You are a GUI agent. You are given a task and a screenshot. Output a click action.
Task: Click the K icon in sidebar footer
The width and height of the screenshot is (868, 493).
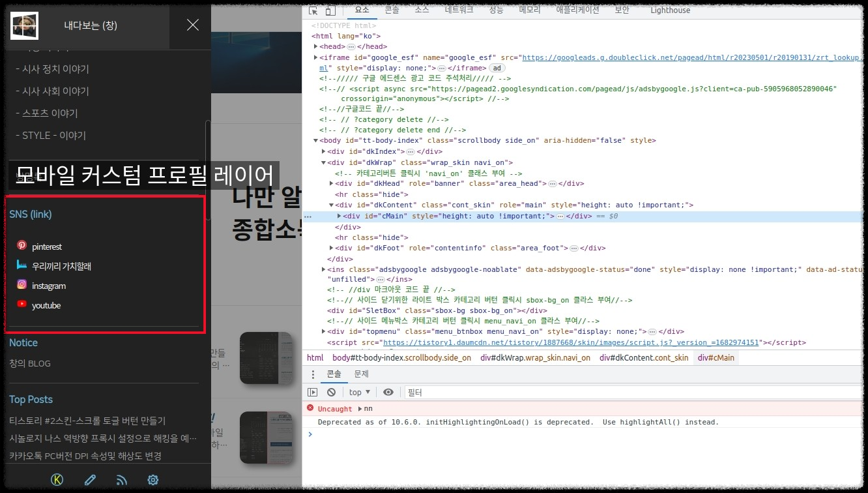pyautogui.click(x=57, y=480)
